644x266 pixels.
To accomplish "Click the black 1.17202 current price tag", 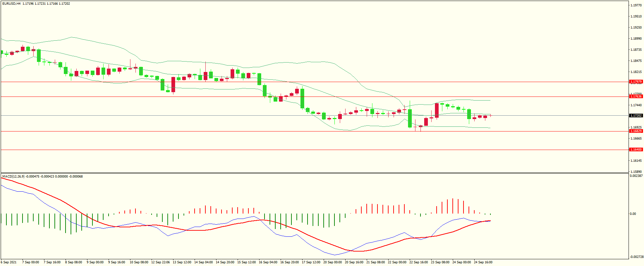I will point(636,116).
